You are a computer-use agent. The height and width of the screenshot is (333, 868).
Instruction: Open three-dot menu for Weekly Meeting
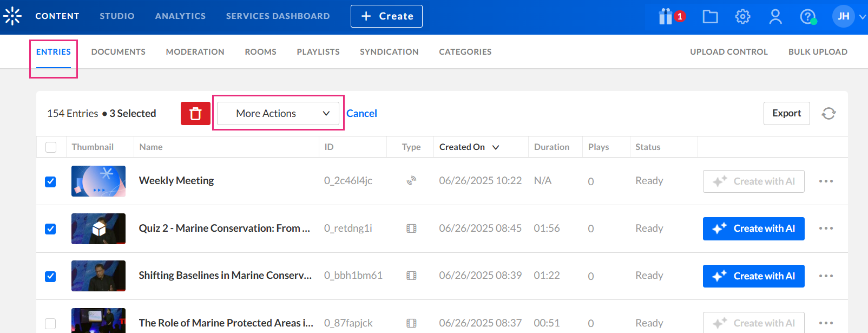[826, 181]
